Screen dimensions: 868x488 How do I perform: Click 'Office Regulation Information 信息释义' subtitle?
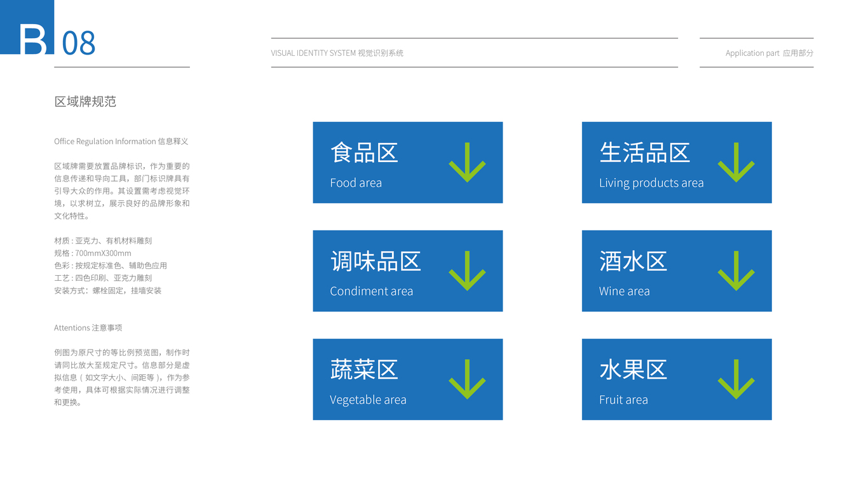pos(121,142)
